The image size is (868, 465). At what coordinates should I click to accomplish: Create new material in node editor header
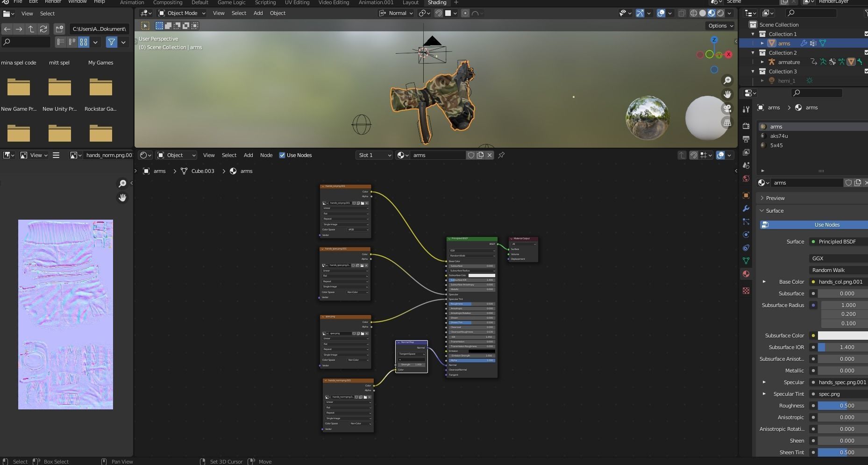480,155
